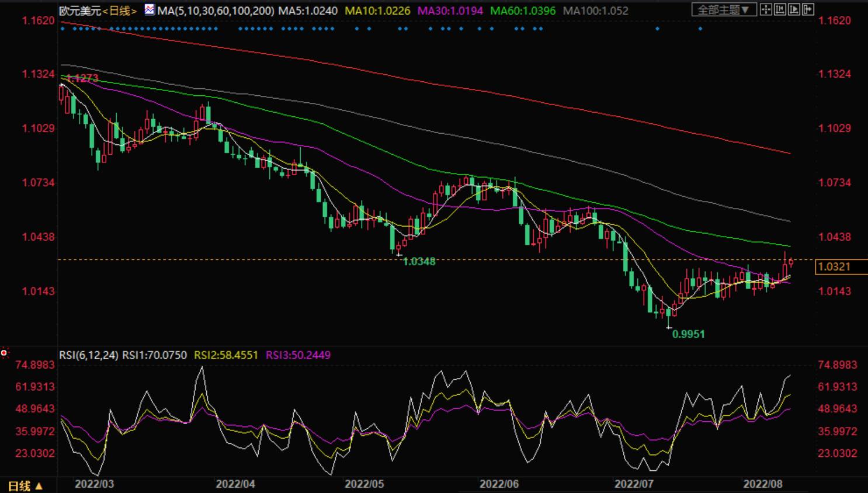Select the yellow MA10:1.0226 legend entry

(x=377, y=11)
